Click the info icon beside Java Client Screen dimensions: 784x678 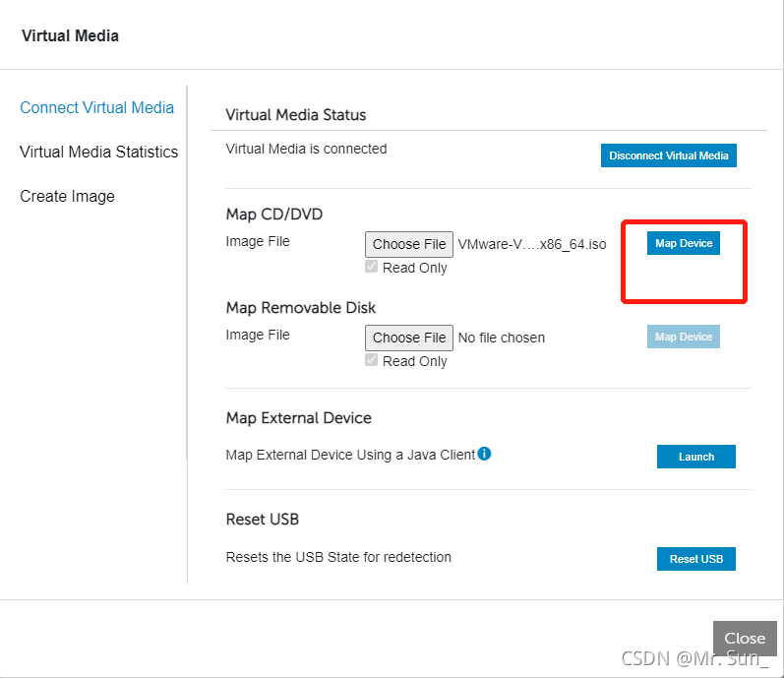[484, 454]
